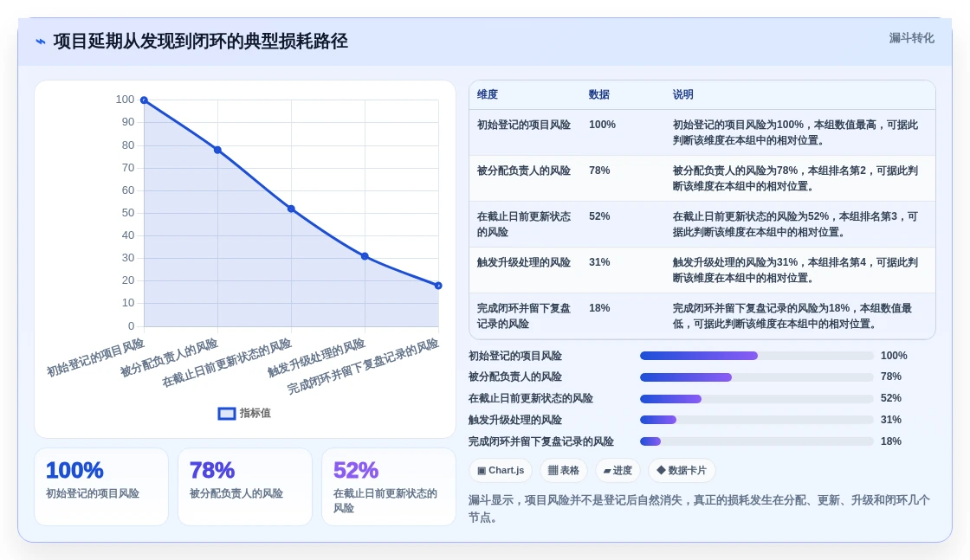Click the progress bar showing 18%
Viewport: 970px width, 560px height.
click(x=757, y=441)
